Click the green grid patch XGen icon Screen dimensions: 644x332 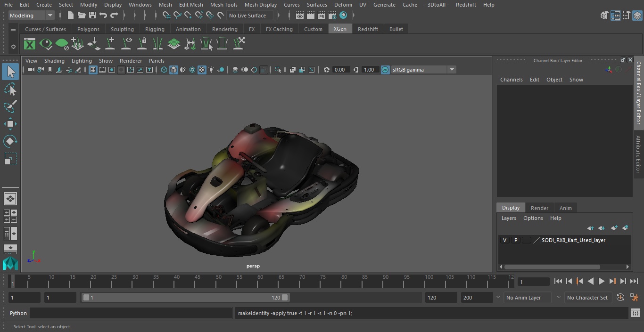[174, 44]
